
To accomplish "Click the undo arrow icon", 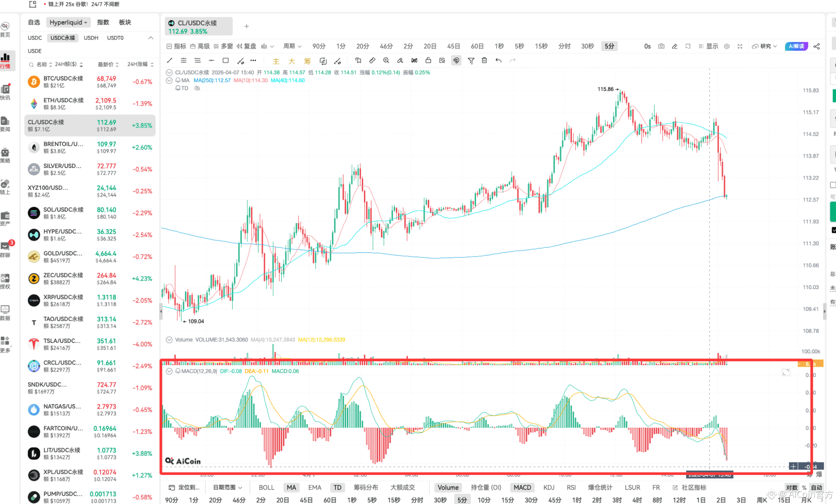I will [498, 61].
